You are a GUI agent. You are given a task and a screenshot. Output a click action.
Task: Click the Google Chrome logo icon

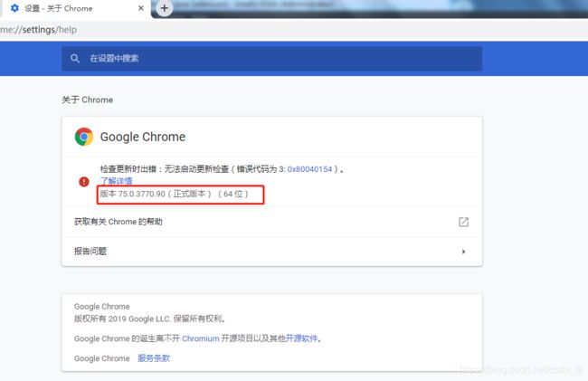click(x=84, y=137)
